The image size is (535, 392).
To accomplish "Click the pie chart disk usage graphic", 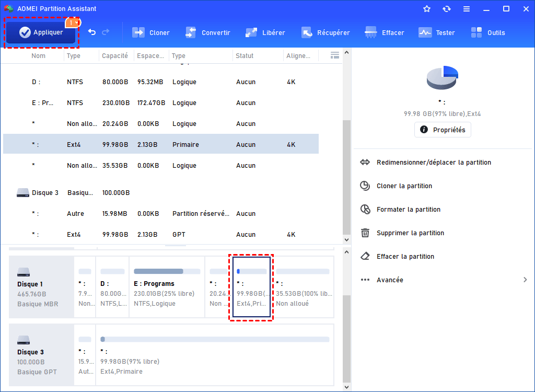I will (x=442, y=77).
